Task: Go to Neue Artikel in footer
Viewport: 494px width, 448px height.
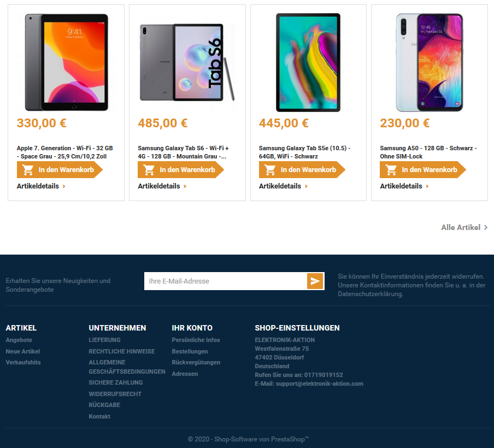Action: pyautogui.click(x=23, y=351)
